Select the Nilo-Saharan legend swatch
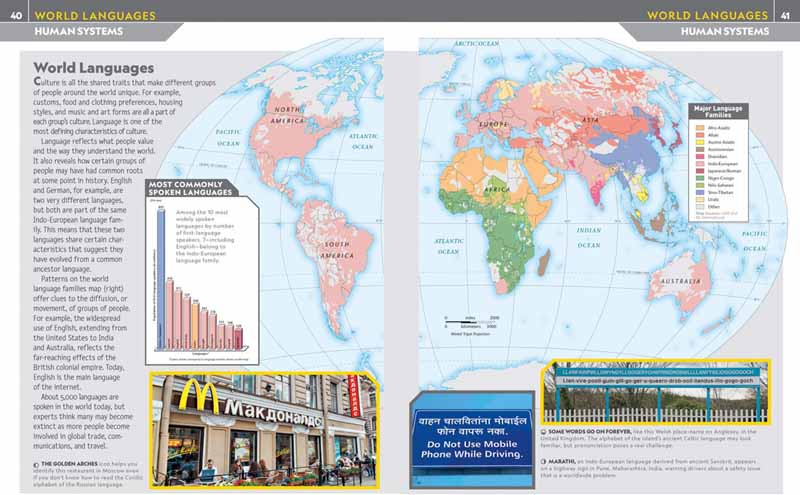 [x=700, y=185]
